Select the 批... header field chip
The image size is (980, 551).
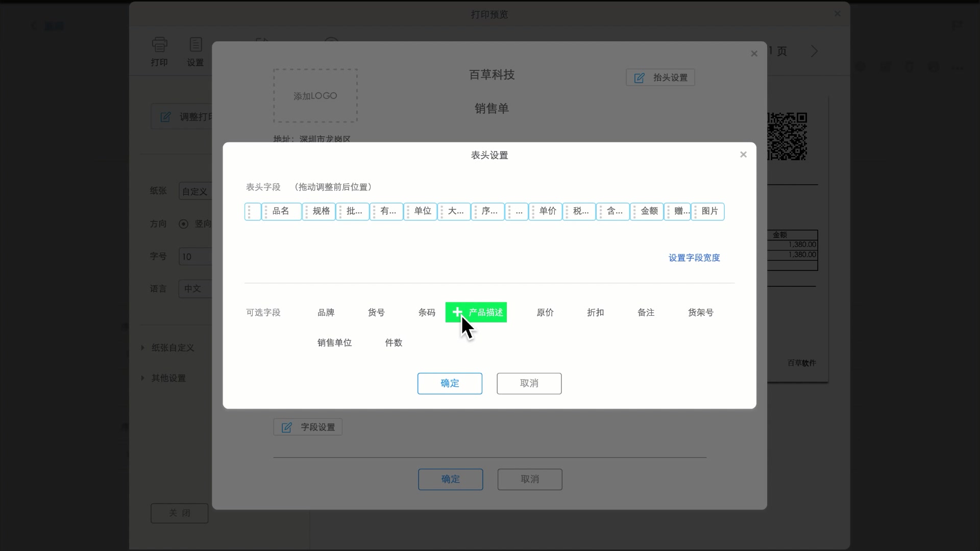tap(353, 211)
